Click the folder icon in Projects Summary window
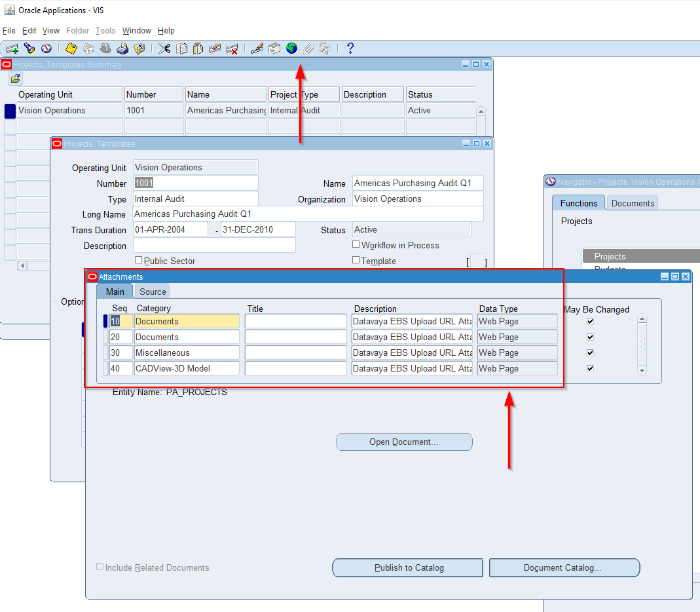This screenshot has width=700, height=612. click(x=16, y=79)
